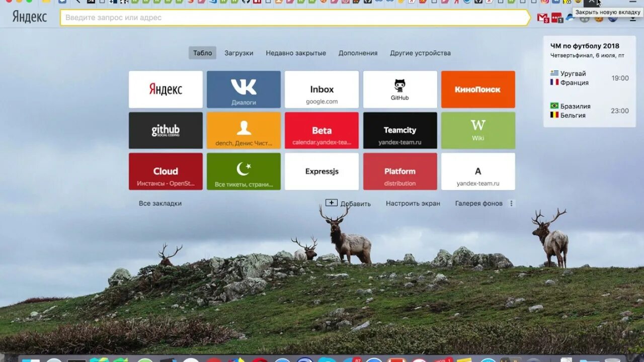The image size is (644, 362).
Task: Open the Уругвай – Франция match row
Action: coord(590,78)
